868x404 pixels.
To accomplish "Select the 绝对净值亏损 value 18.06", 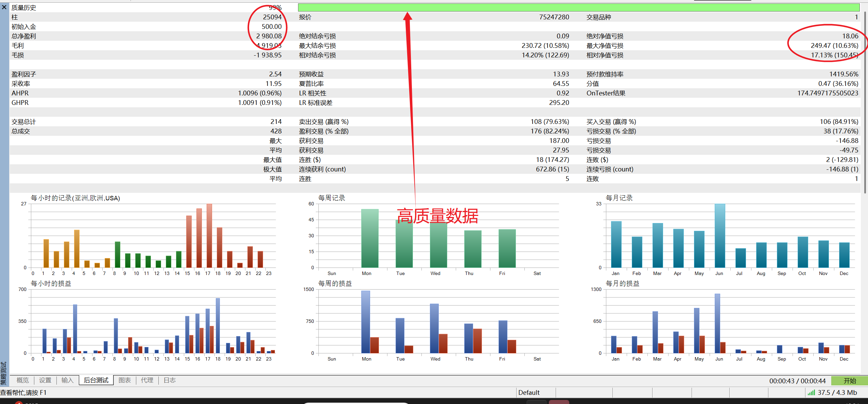I will [x=850, y=36].
